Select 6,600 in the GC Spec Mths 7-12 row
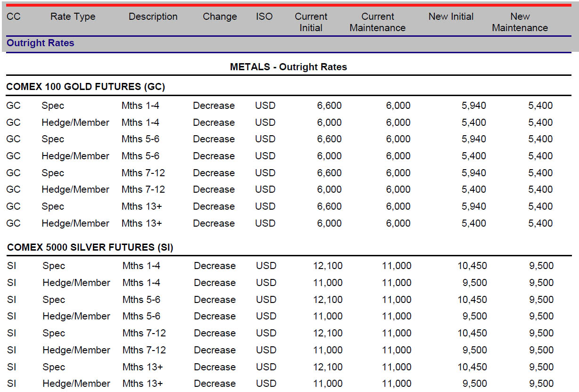579x392 pixels. (x=330, y=173)
